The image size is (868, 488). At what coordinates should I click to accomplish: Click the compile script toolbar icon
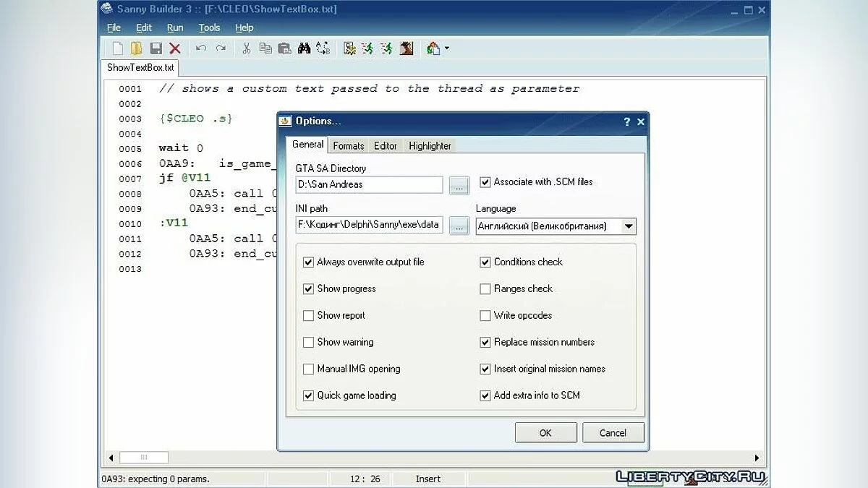coord(349,48)
